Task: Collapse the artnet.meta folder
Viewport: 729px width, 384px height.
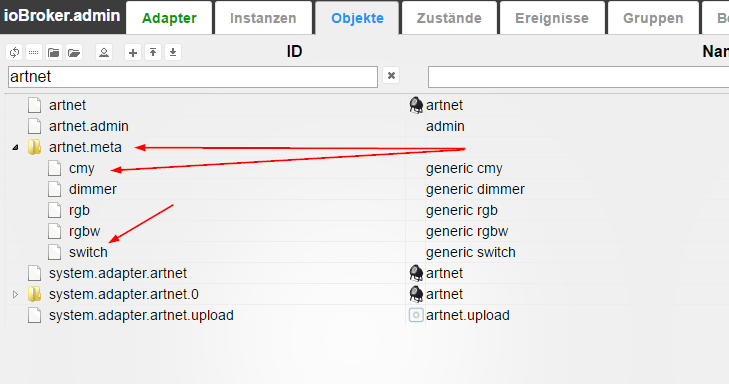Action: (15, 147)
